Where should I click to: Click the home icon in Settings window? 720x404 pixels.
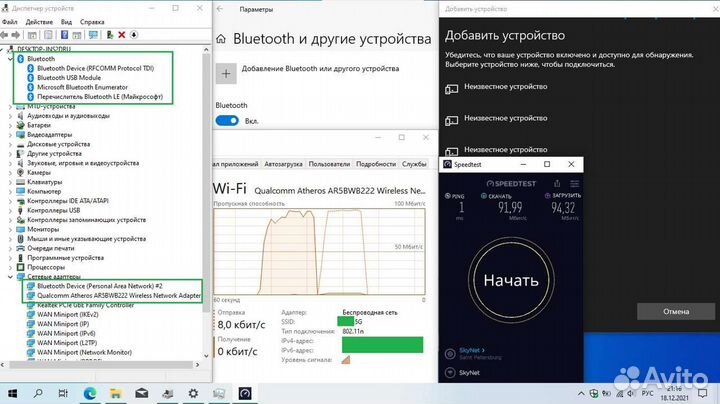[221, 39]
